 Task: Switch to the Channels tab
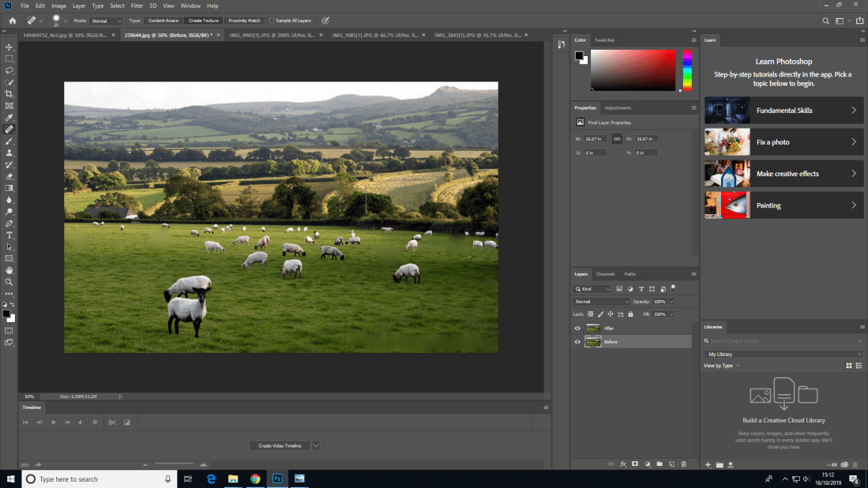[606, 274]
